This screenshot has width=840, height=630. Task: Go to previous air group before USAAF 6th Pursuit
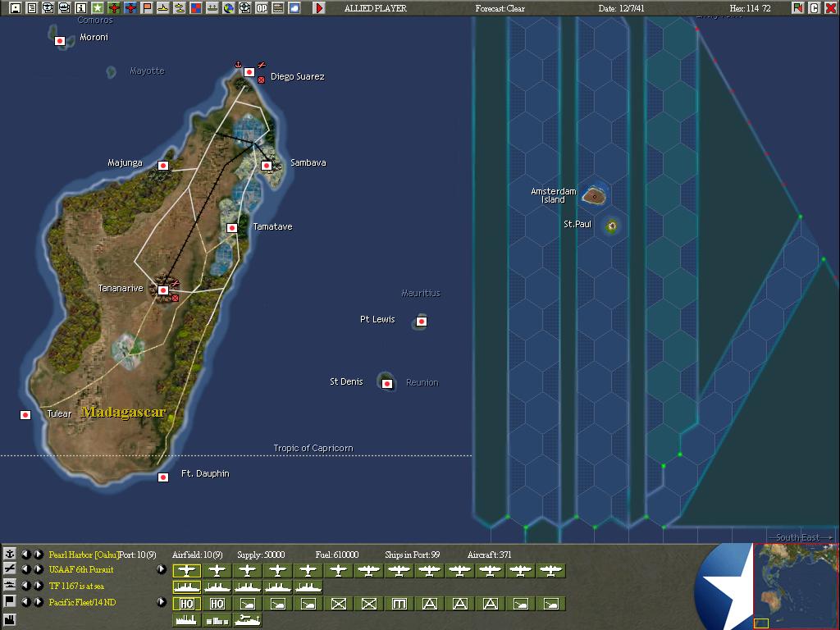tap(25, 569)
